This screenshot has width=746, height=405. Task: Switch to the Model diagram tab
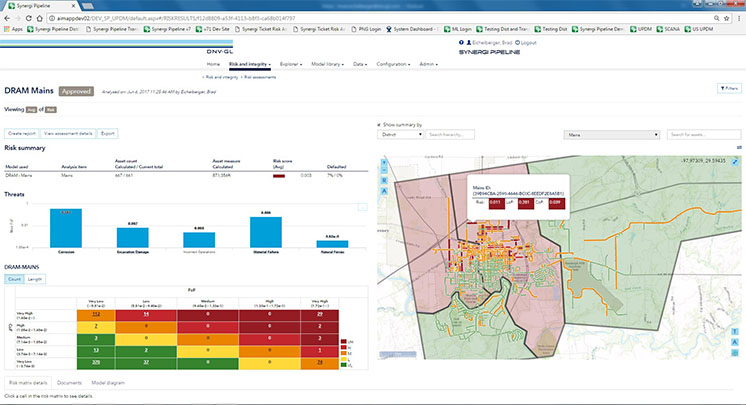110,382
